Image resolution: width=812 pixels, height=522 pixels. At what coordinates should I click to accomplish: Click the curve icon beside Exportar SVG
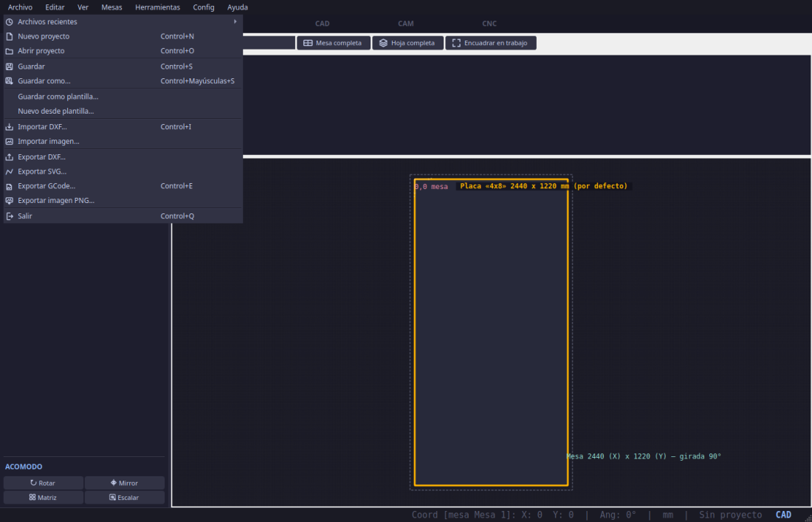pyautogui.click(x=10, y=171)
